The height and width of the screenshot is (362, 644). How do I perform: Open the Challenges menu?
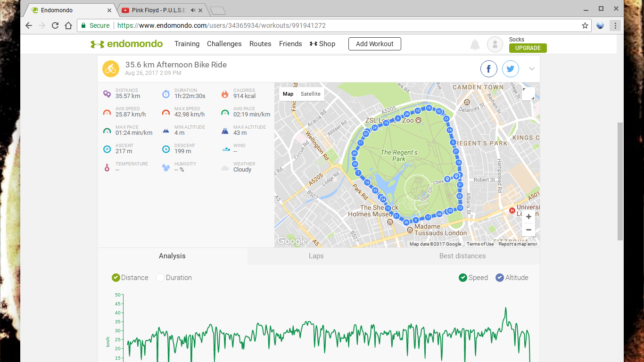click(224, 44)
